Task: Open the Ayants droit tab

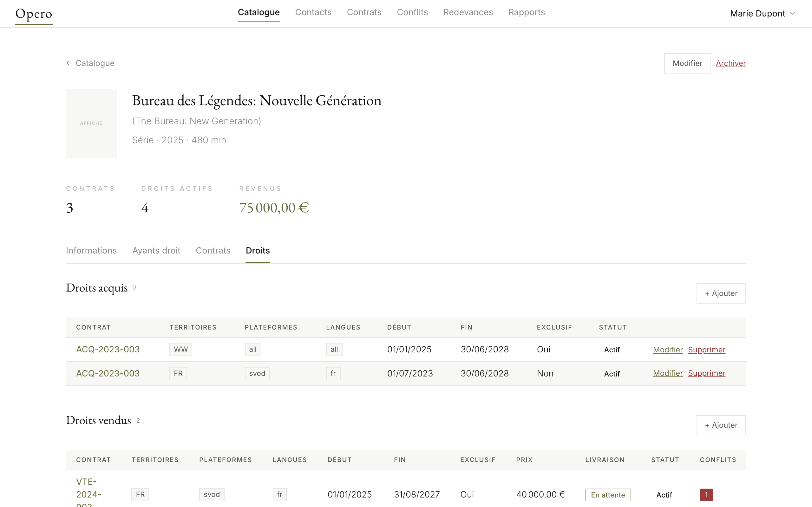Action: pos(156,250)
